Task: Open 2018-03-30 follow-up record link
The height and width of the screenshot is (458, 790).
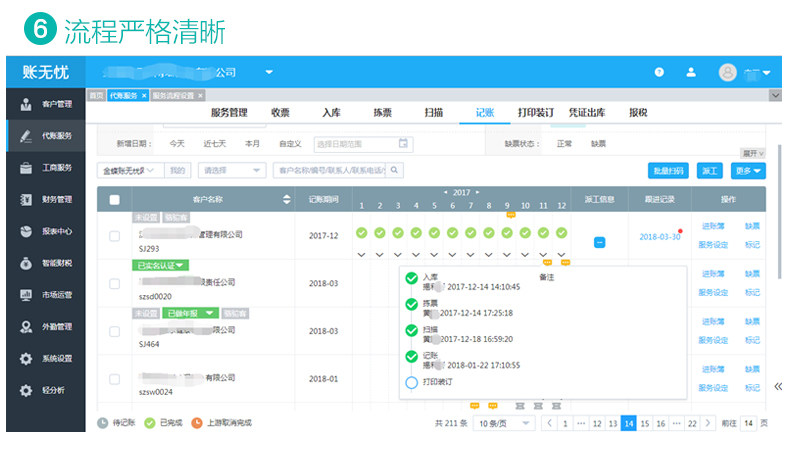Action: pyautogui.click(x=660, y=237)
